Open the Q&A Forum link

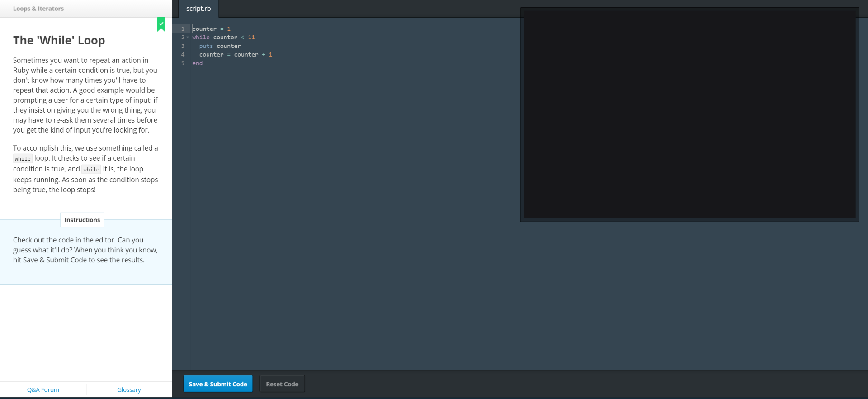(43, 389)
